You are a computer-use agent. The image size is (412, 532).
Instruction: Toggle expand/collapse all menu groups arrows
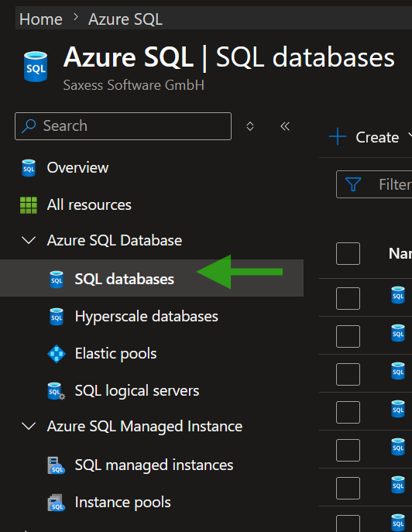(250, 126)
